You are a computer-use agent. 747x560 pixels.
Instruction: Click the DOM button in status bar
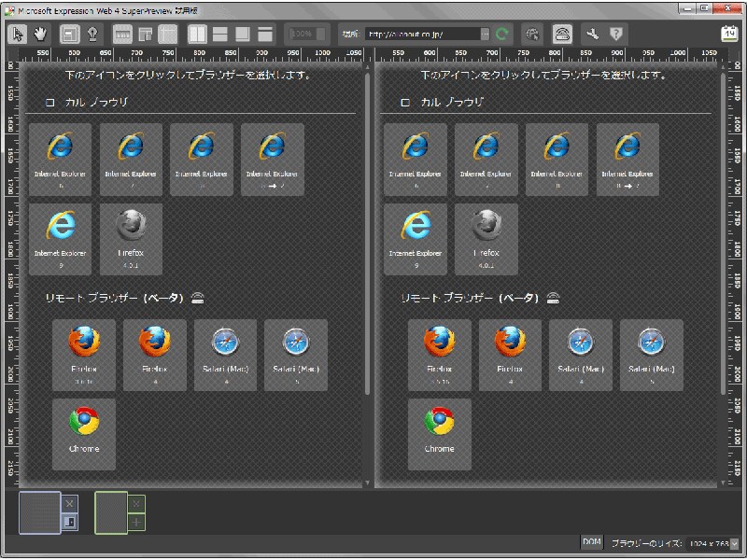pos(592,542)
